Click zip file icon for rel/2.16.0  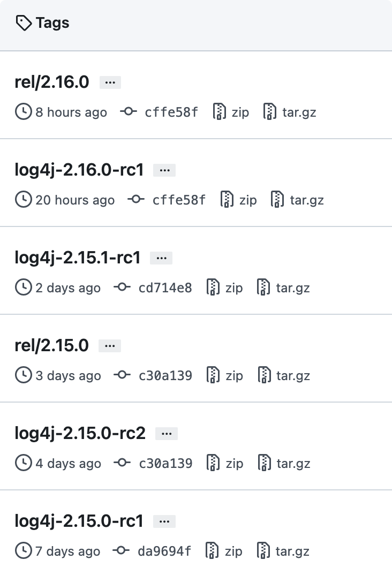218,112
